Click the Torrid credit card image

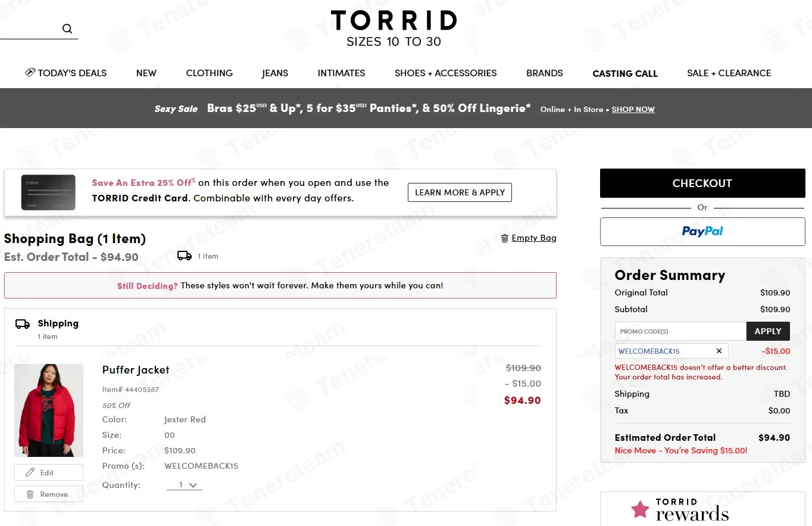point(48,192)
